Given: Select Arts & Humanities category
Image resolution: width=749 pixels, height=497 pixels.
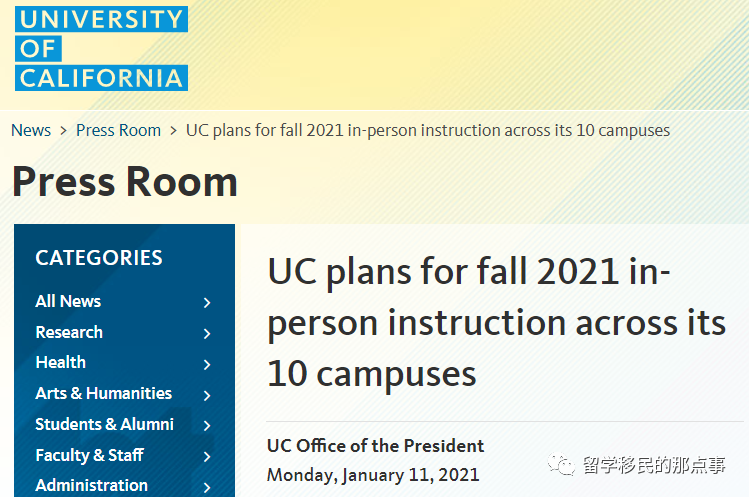Looking at the screenshot, I should pos(103,393).
